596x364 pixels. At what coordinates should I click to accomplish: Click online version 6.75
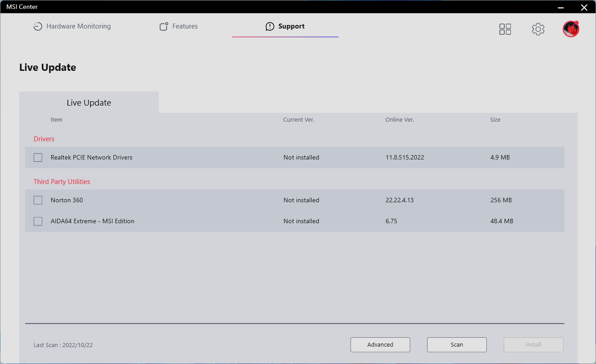tap(392, 221)
